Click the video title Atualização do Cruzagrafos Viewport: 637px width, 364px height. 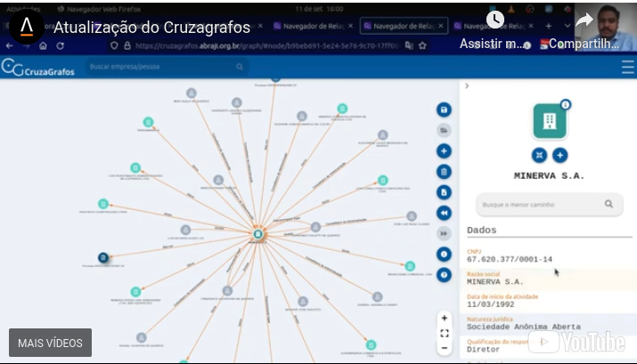click(x=152, y=28)
